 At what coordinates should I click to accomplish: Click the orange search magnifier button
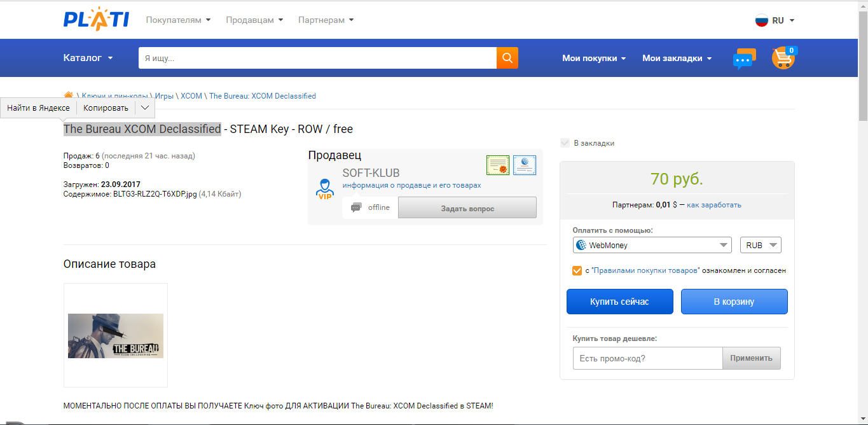(507, 58)
